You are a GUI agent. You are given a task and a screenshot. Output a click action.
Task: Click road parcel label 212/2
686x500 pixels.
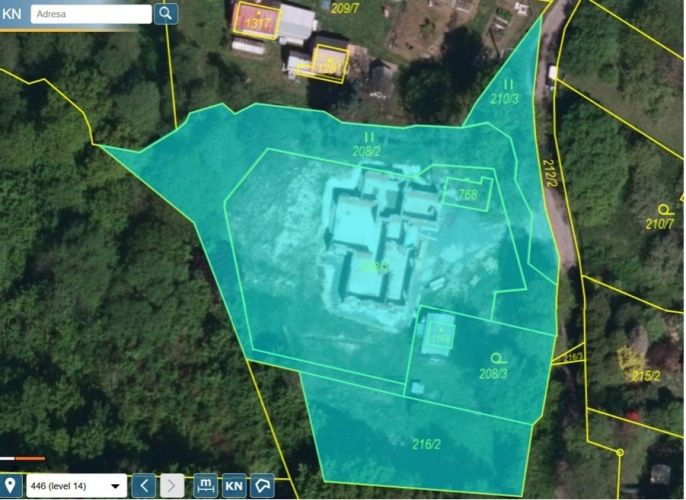coord(550,173)
